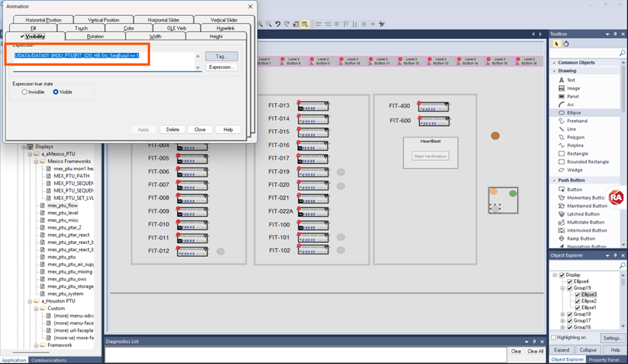Switch to the Horizontal Slider tab
Viewport: 628px width, 364px height.
tap(164, 20)
